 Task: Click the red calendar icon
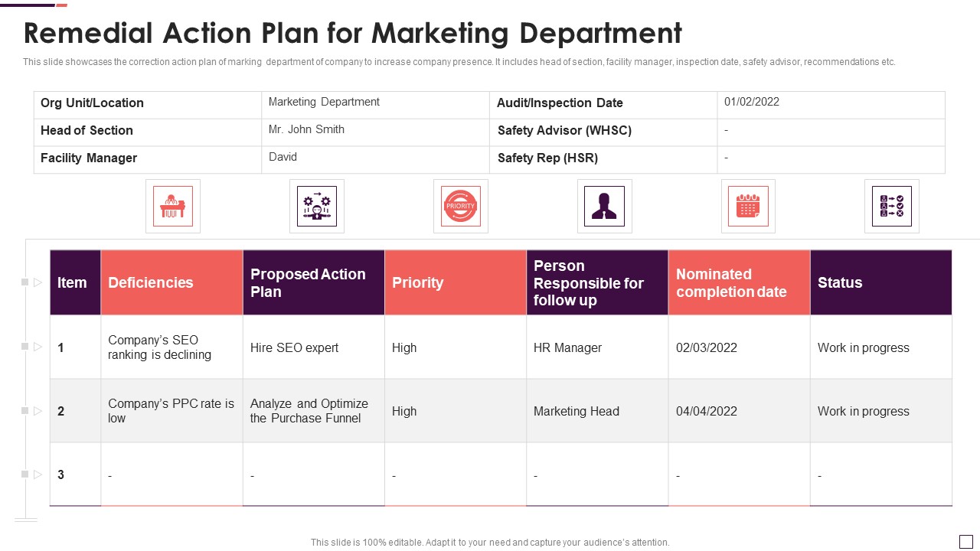pyautogui.click(x=748, y=206)
